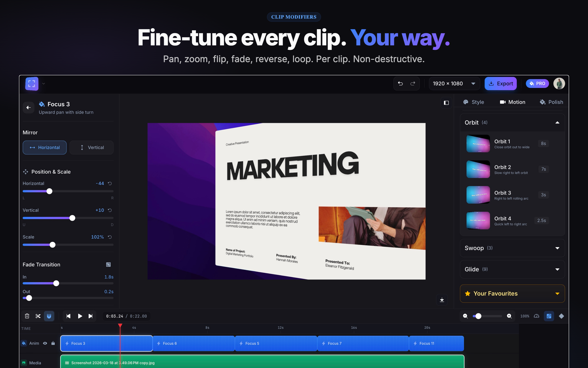Open the 1920 × 1080 resolution dropdown
The image size is (588, 368).
(454, 83)
